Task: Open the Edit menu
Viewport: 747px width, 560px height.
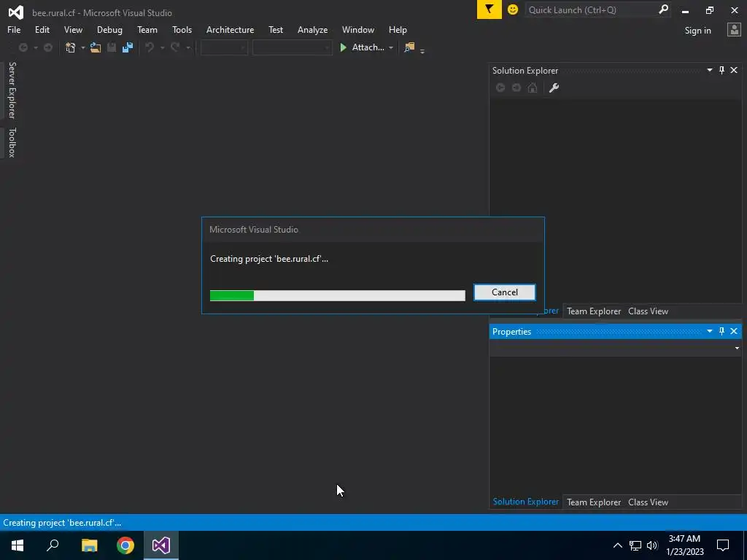Action: [42, 30]
